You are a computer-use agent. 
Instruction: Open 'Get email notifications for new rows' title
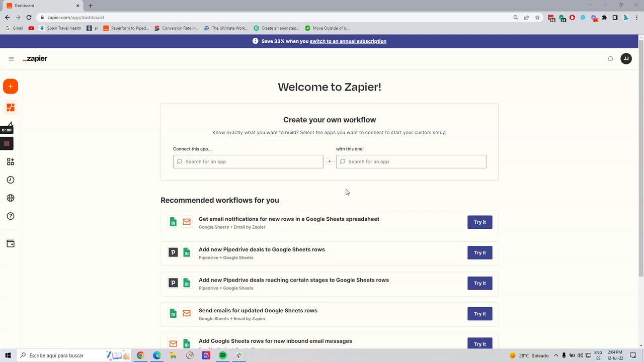(289, 219)
